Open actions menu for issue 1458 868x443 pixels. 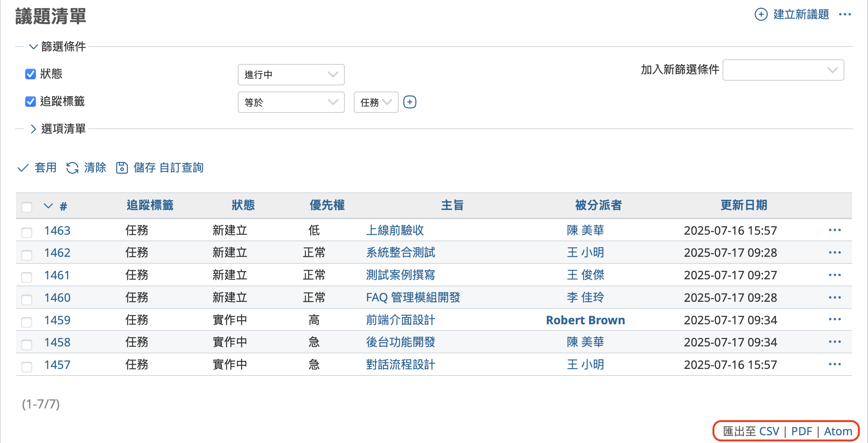(834, 342)
